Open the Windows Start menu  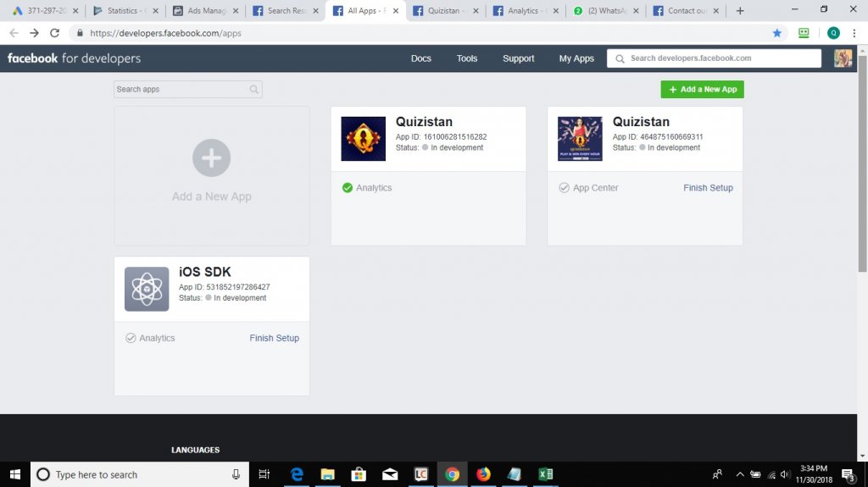pos(15,474)
